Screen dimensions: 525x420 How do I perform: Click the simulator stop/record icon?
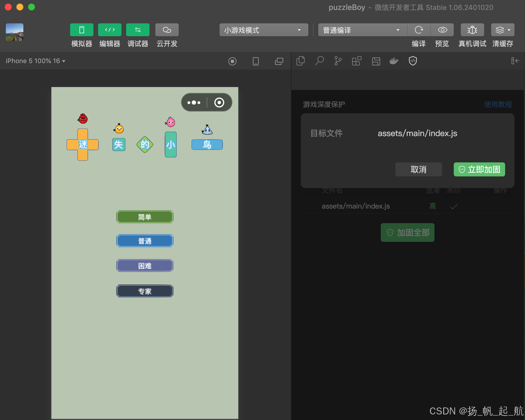232,61
